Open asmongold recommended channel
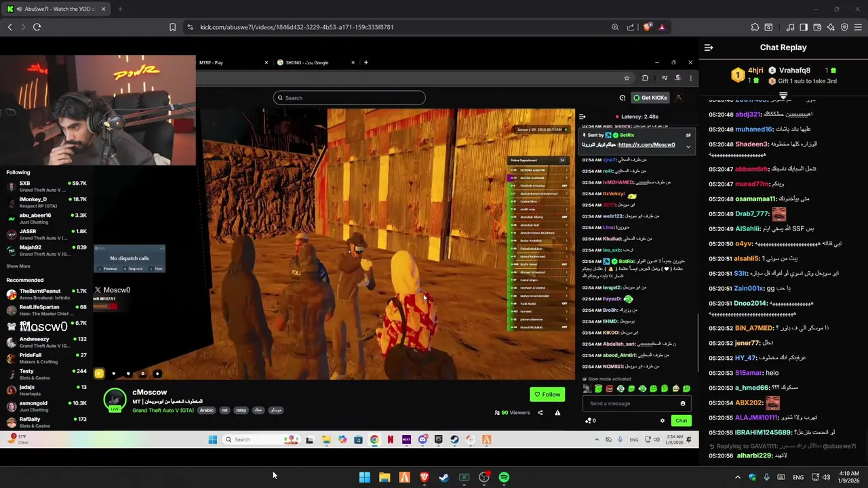Image resolution: width=868 pixels, height=488 pixels. point(46,406)
